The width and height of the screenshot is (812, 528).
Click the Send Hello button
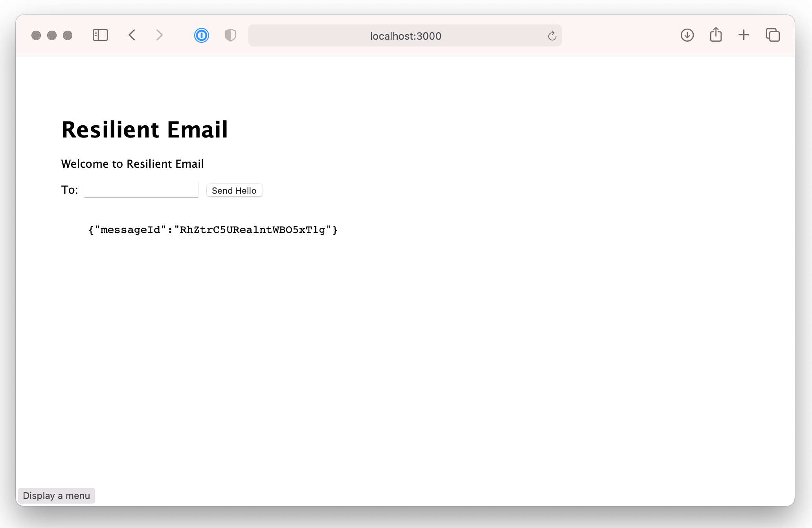pyautogui.click(x=234, y=190)
